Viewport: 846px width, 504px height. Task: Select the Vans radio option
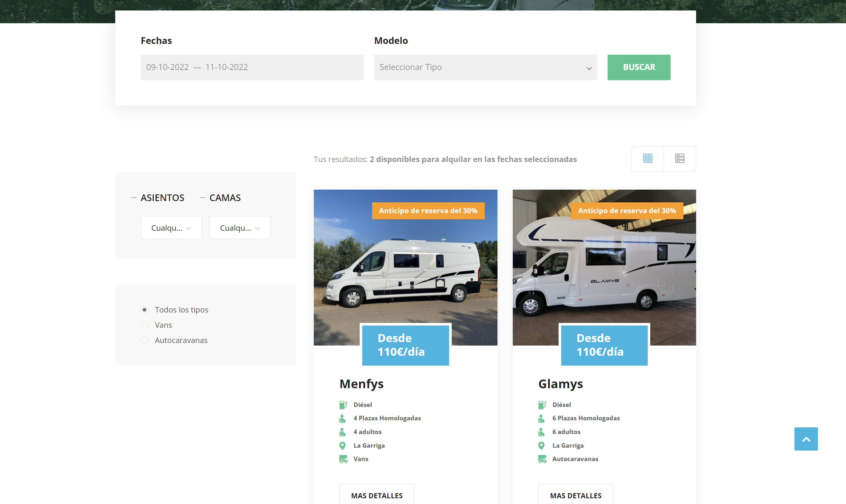pos(145,325)
